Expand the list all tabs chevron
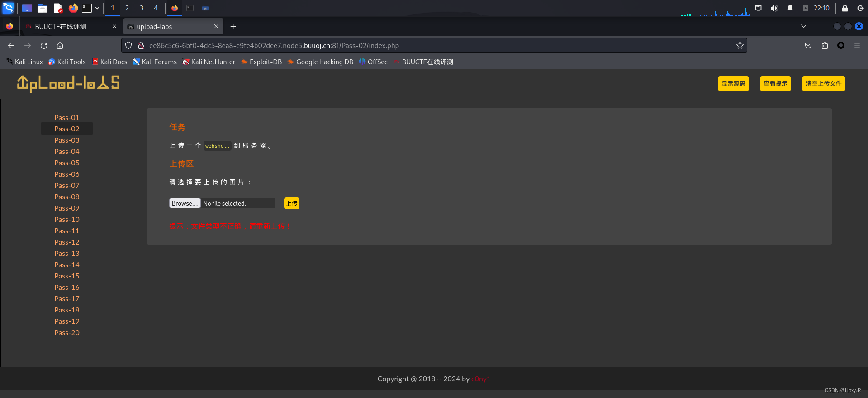Image resolution: width=868 pixels, height=398 pixels. [804, 26]
